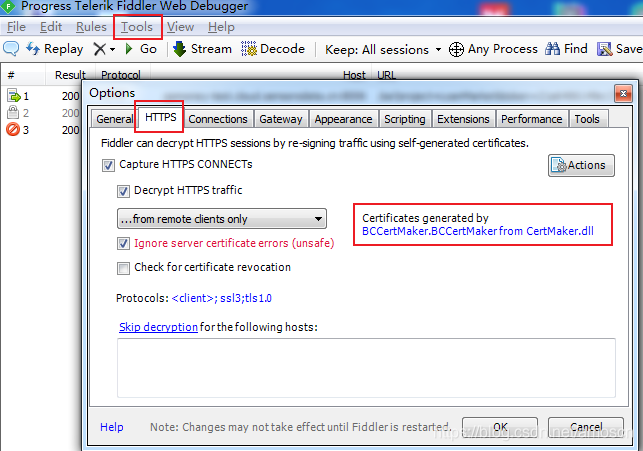Click in the skip hosts text box
Viewport: 643px width, 451px height.
[366, 368]
